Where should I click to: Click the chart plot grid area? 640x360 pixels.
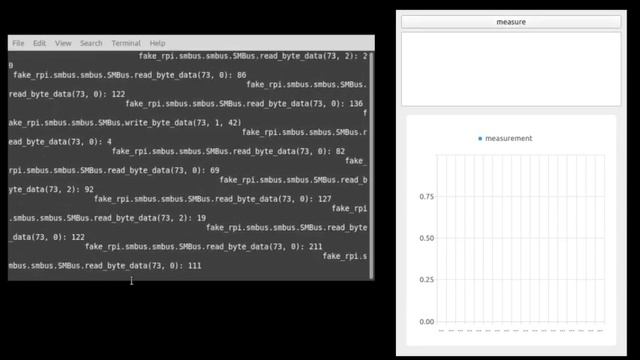click(520, 239)
